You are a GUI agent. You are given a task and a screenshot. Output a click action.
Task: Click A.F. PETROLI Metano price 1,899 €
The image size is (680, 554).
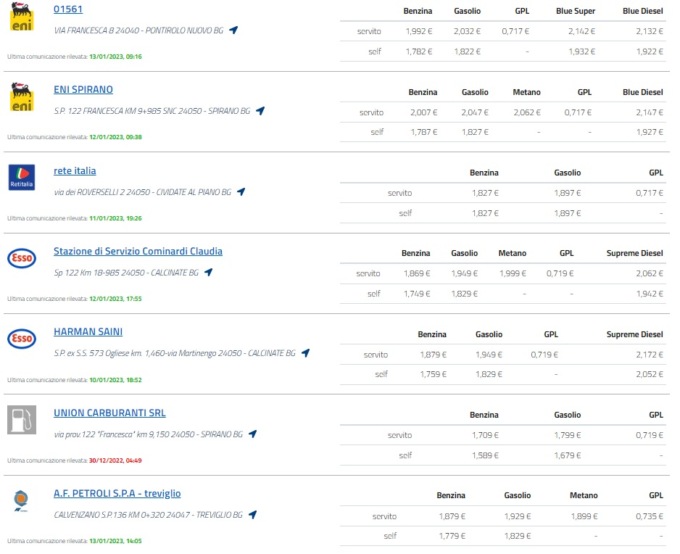click(x=584, y=516)
